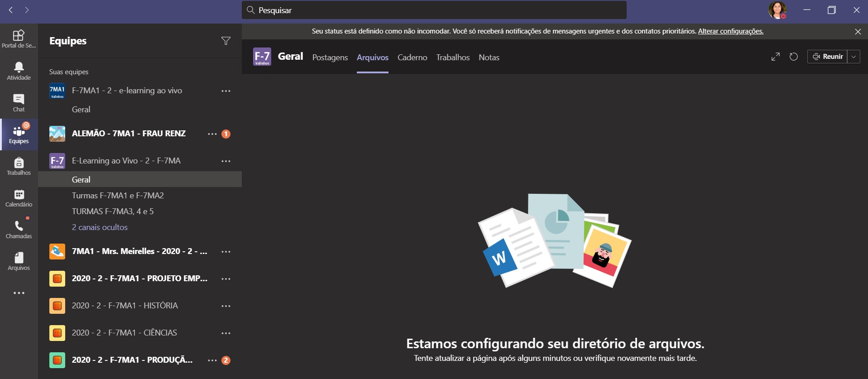Screen dimensions: 868x379
Task: Open the profile avatar menu
Action: point(777,10)
